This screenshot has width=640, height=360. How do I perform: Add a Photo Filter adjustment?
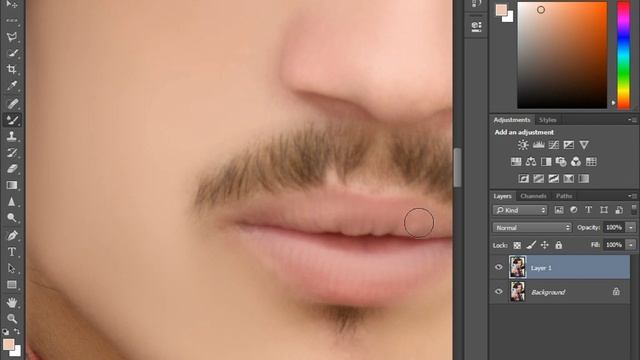point(561,162)
